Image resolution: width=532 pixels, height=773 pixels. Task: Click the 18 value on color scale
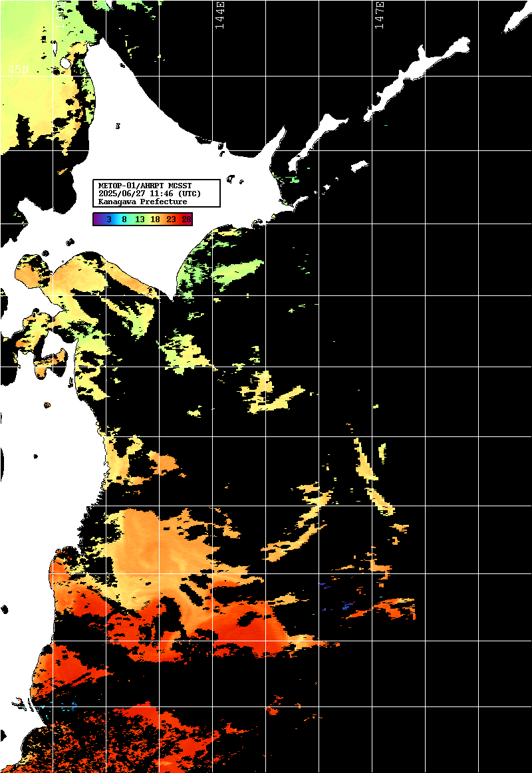click(155, 220)
